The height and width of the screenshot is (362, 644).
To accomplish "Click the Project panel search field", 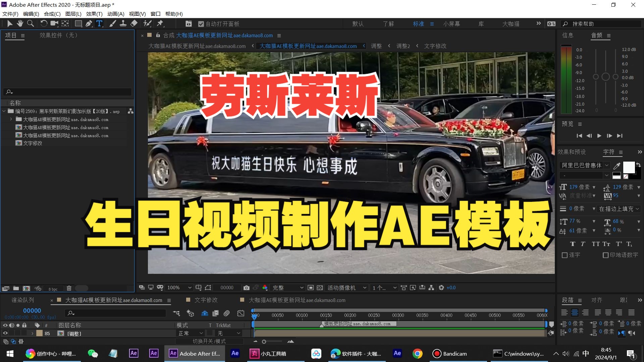I will (x=67, y=92).
